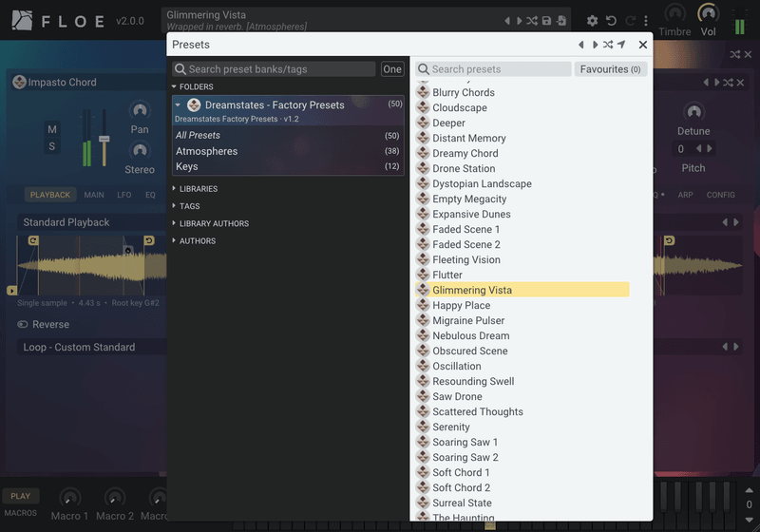This screenshot has width=760, height=532.
Task: Switch to the PLAYBACK tab
Action: click(50, 195)
